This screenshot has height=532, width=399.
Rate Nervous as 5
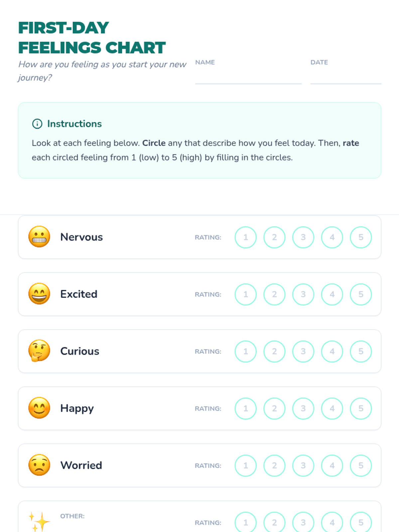point(361,237)
